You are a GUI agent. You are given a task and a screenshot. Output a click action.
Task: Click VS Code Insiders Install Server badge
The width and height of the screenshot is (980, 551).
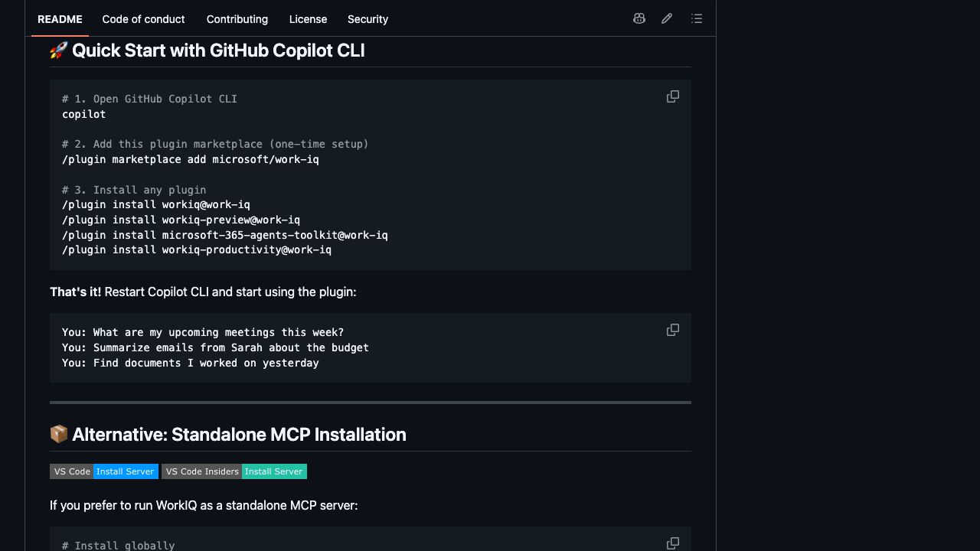[x=234, y=471]
